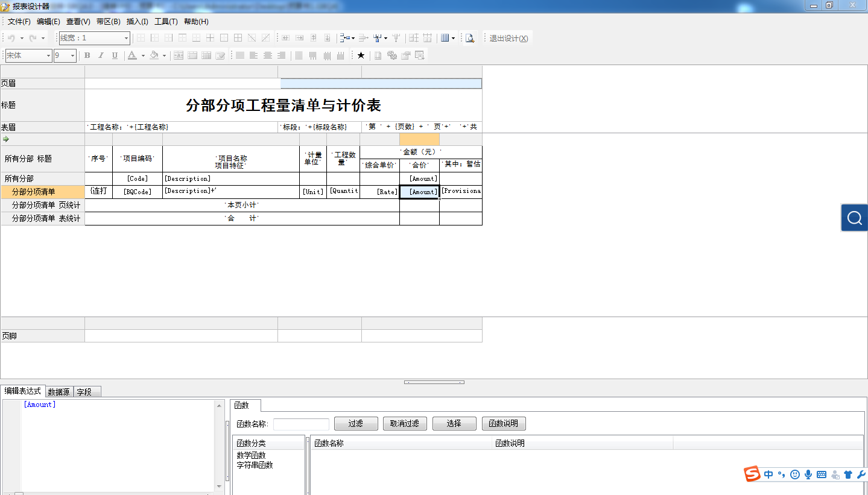
Task: Click the redo arrow icon
Action: click(x=33, y=38)
